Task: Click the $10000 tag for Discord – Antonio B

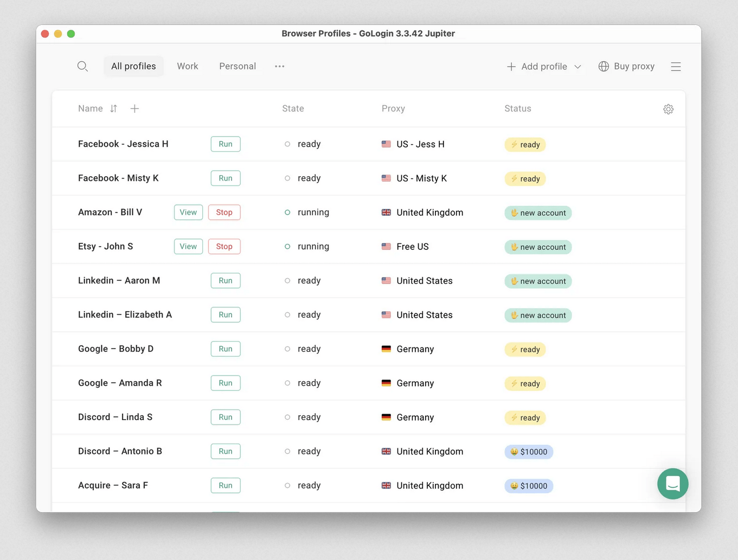Action: tap(529, 452)
